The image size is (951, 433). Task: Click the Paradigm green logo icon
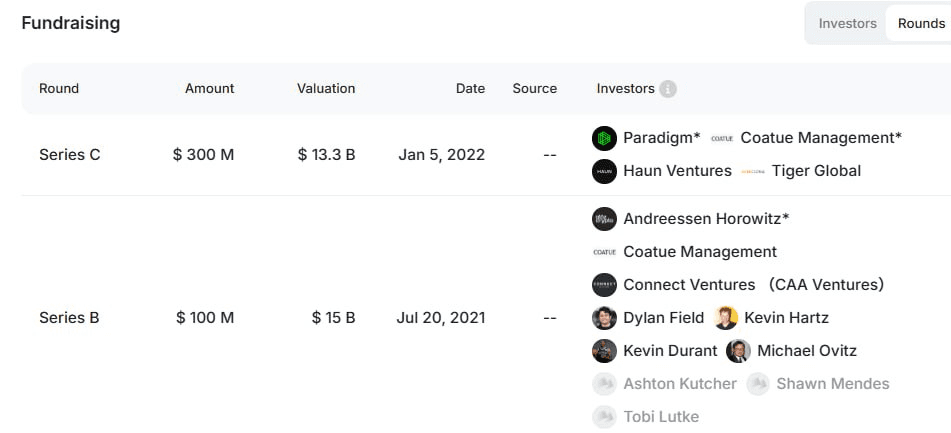(x=604, y=138)
